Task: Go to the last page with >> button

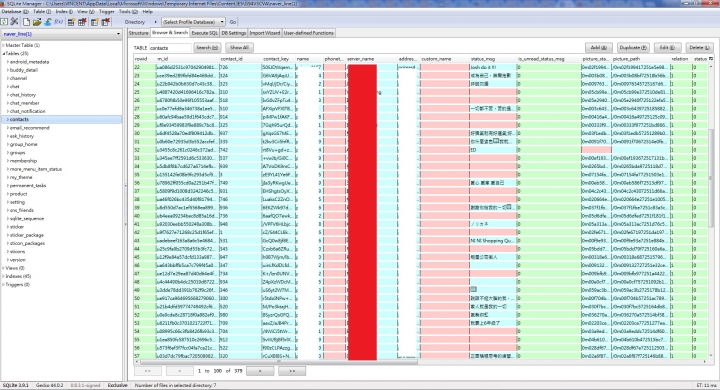Action: tap(292, 371)
